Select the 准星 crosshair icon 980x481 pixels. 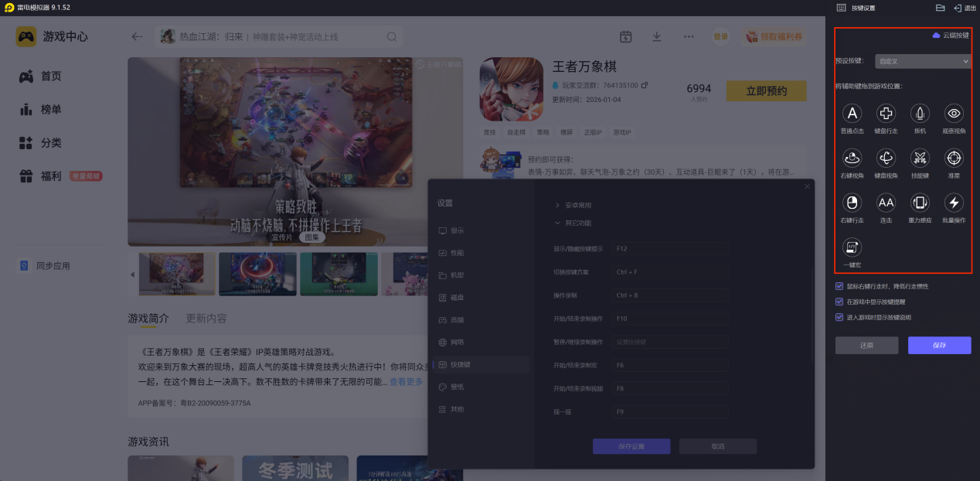click(x=954, y=159)
